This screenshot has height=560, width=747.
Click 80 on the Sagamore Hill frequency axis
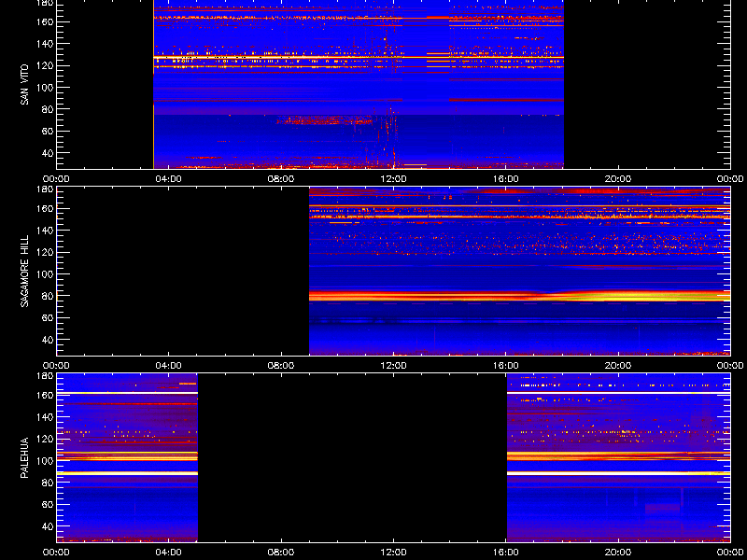48,296
